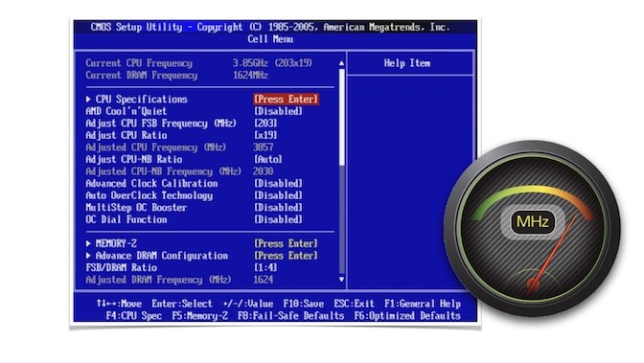The height and width of the screenshot is (363, 644).
Task: Click the 2030 CPU-NB frequency value
Action: click(x=264, y=171)
